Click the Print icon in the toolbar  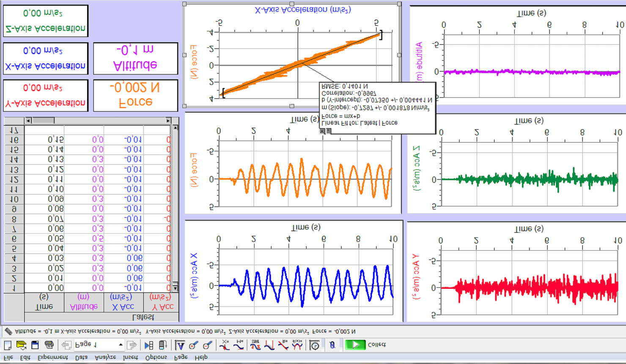click(x=49, y=345)
